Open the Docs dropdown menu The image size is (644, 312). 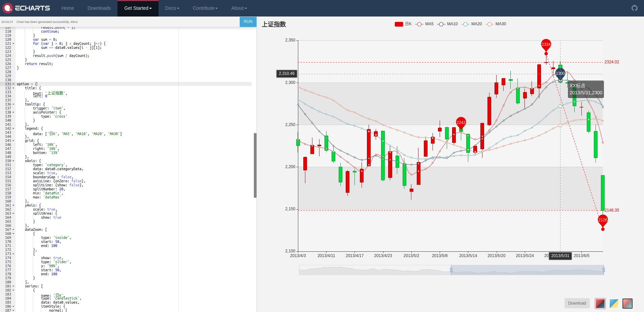[172, 8]
